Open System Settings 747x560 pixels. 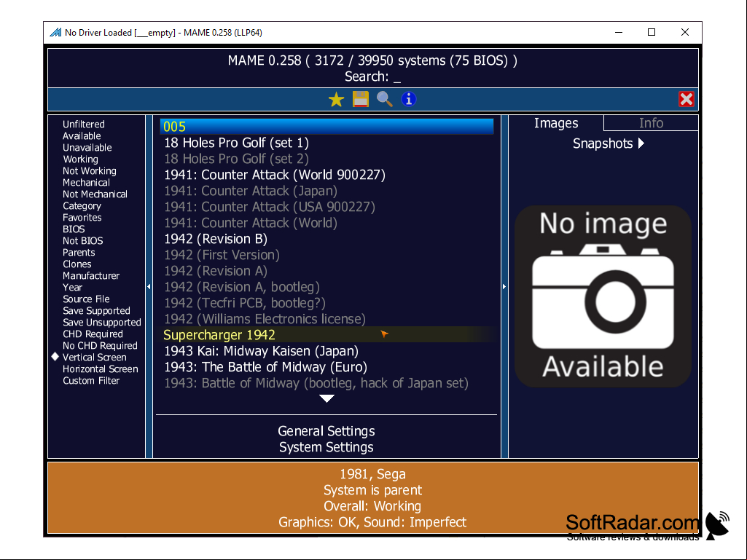click(326, 447)
